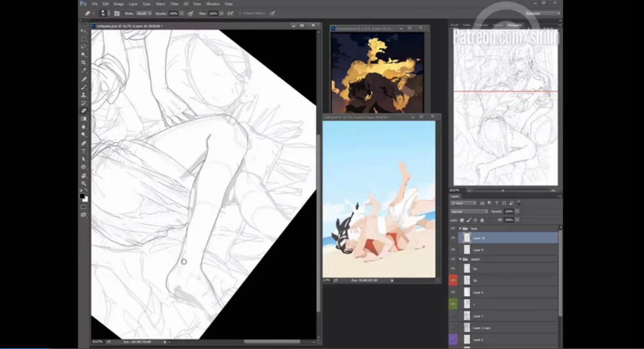
Task: Switch to the Navigator tab
Action: tap(515, 25)
